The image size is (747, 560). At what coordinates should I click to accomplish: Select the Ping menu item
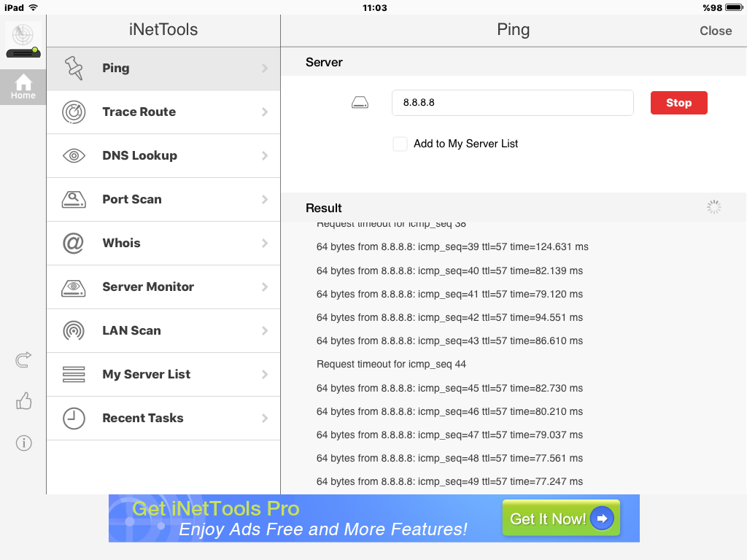click(x=163, y=69)
